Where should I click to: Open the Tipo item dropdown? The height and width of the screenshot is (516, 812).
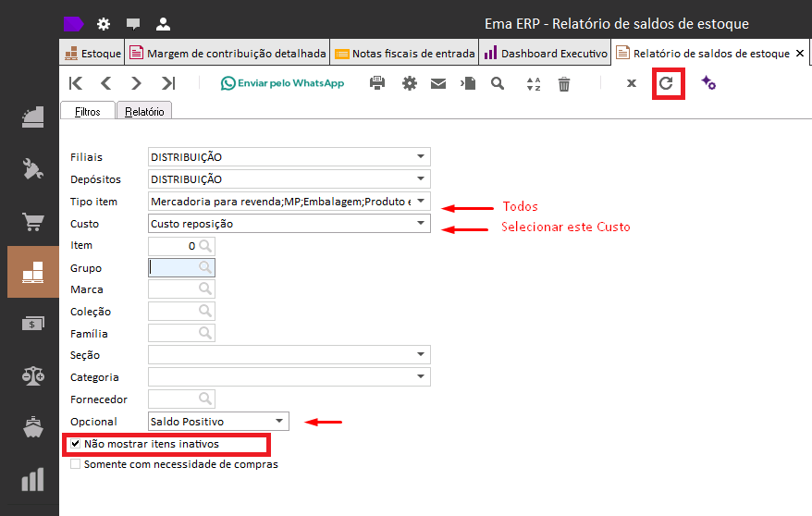[x=421, y=202]
